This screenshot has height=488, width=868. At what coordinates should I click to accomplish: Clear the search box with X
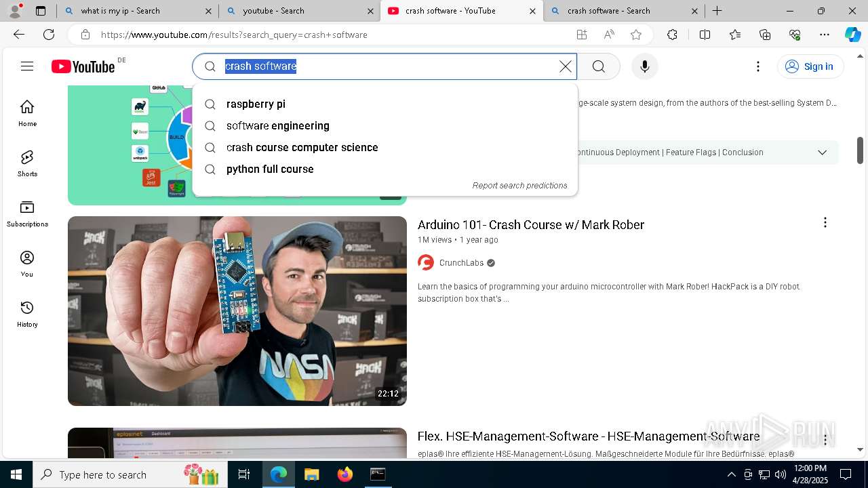click(566, 66)
